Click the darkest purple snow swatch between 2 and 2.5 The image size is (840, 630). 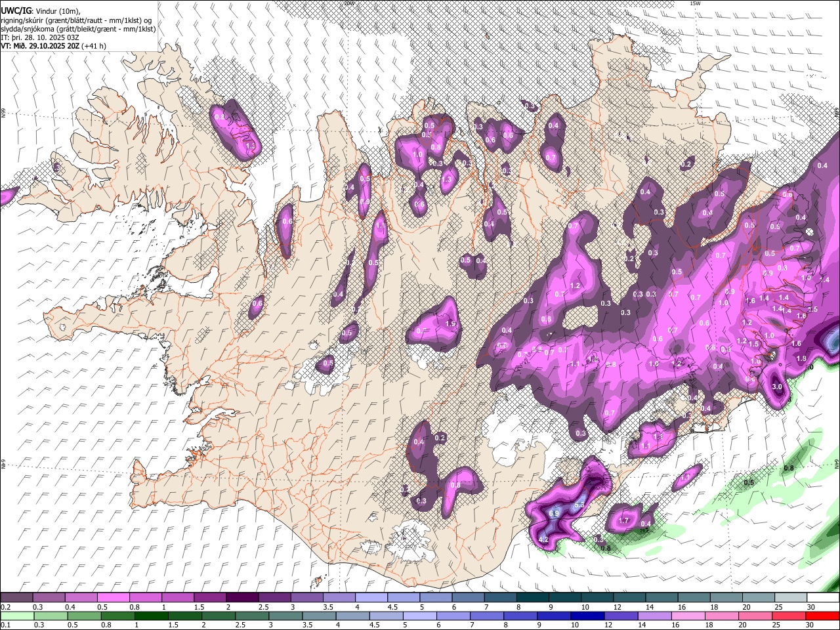coord(242,598)
